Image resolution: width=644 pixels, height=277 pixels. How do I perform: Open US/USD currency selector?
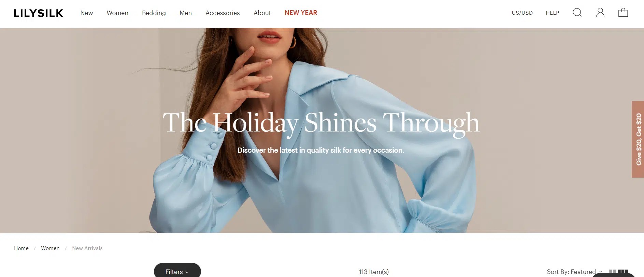[x=522, y=13]
